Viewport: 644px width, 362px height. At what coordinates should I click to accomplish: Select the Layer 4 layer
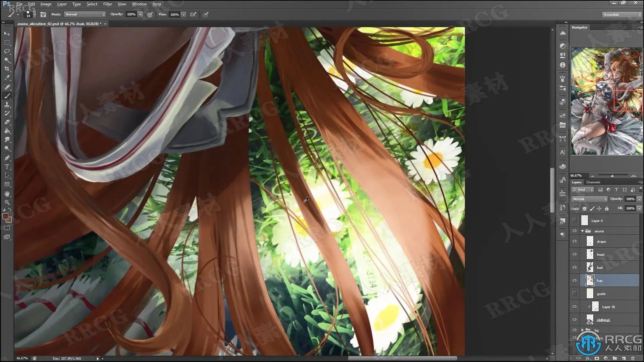[x=597, y=221]
